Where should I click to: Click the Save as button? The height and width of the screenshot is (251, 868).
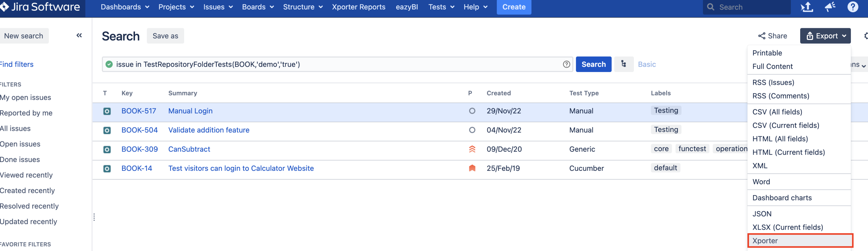tap(165, 36)
